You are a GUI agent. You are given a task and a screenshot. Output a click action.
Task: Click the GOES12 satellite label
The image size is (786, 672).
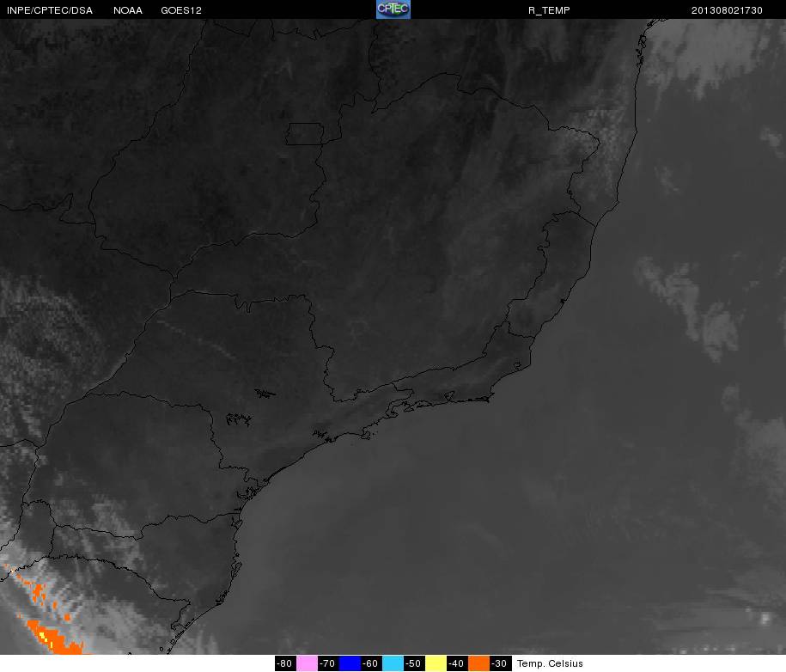coord(181,10)
